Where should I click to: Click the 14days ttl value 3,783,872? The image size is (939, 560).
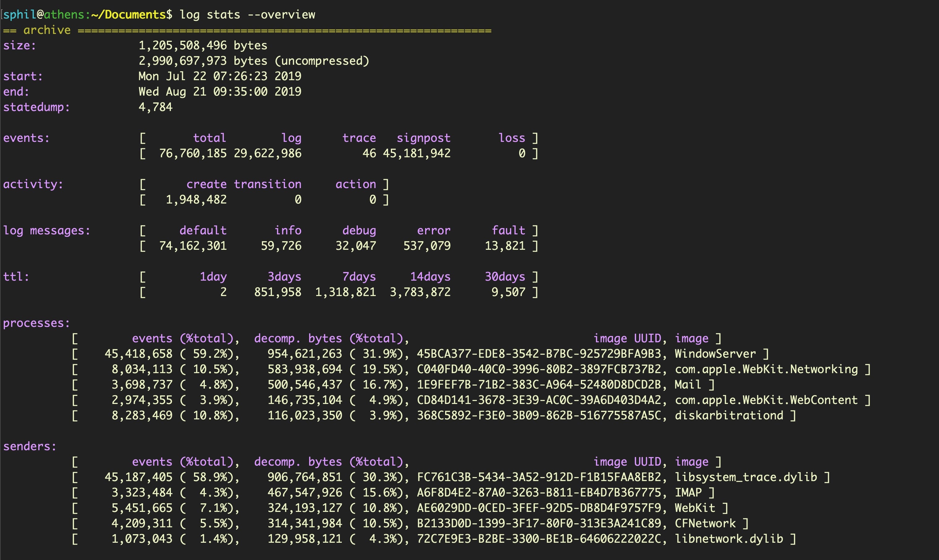420,292
